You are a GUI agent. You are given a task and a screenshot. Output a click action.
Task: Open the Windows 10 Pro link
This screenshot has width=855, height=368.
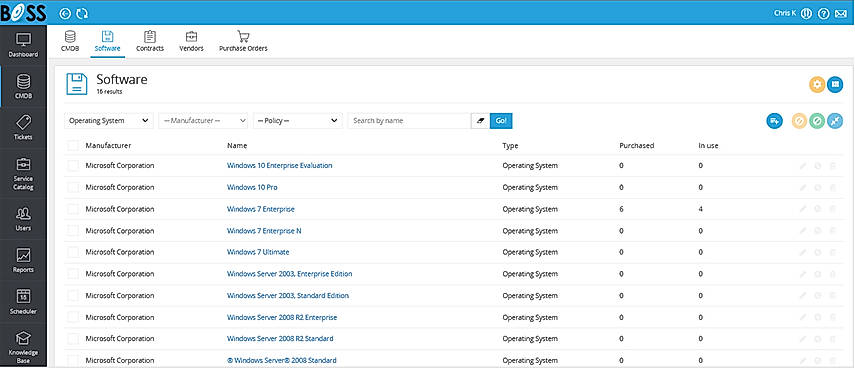[x=252, y=187]
